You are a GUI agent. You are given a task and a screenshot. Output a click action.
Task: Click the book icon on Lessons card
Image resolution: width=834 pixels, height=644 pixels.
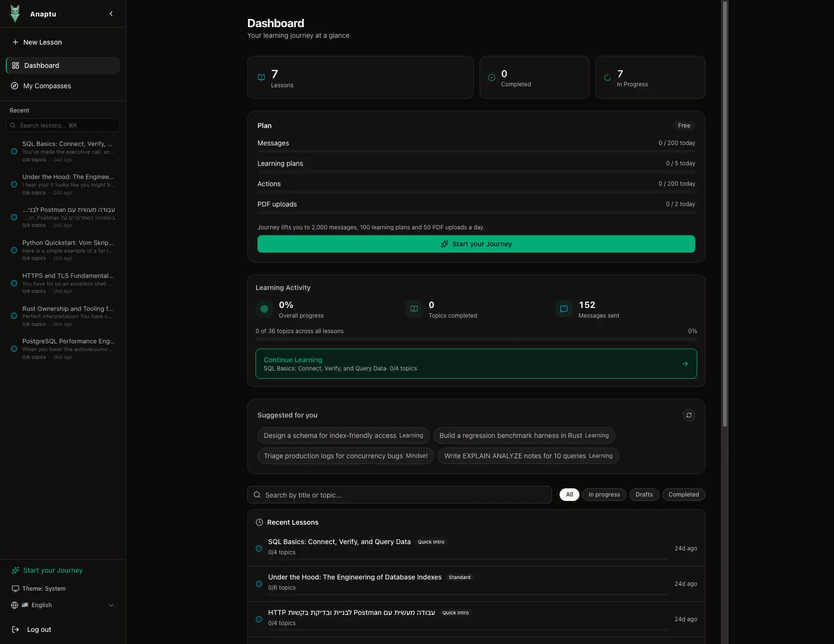point(261,78)
